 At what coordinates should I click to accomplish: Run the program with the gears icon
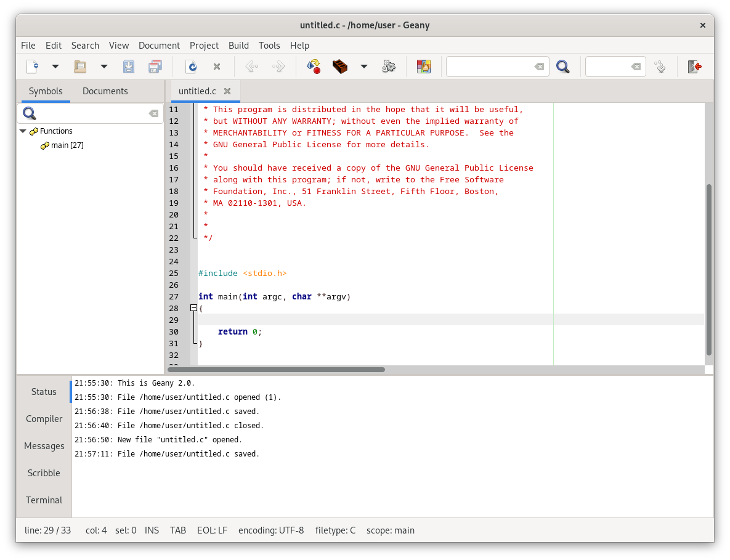coord(389,67)
